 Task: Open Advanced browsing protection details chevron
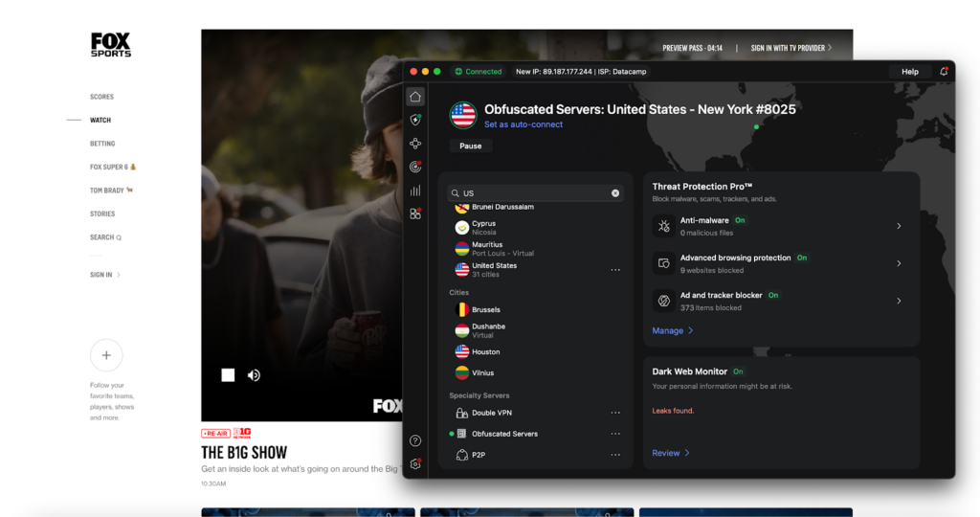pos(899,264)
